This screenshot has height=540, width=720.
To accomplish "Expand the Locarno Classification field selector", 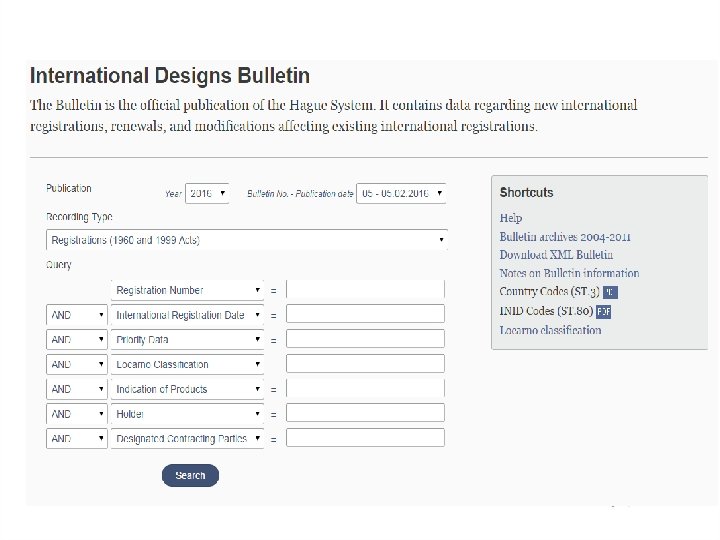I will pyautogui.click(x=187, y=364).
